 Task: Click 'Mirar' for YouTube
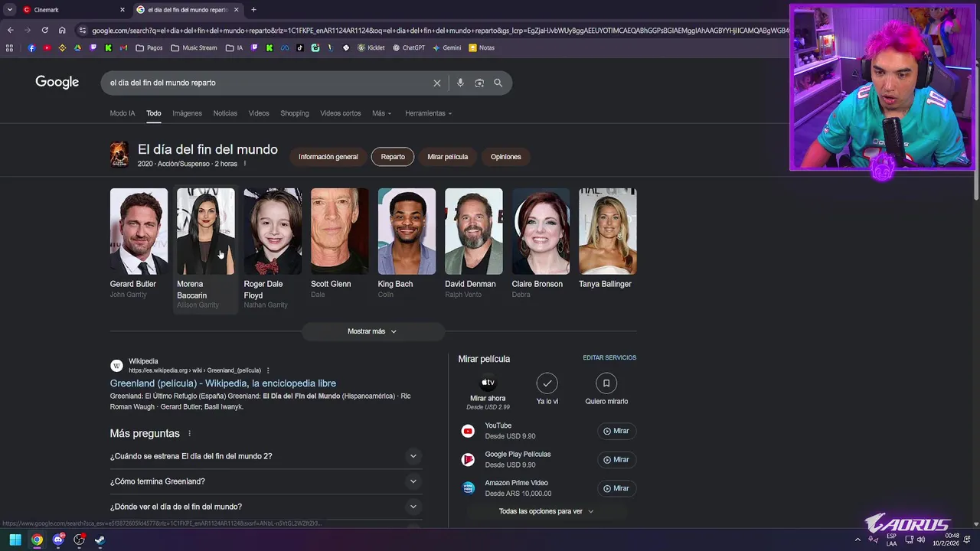[x=616, y=431]
